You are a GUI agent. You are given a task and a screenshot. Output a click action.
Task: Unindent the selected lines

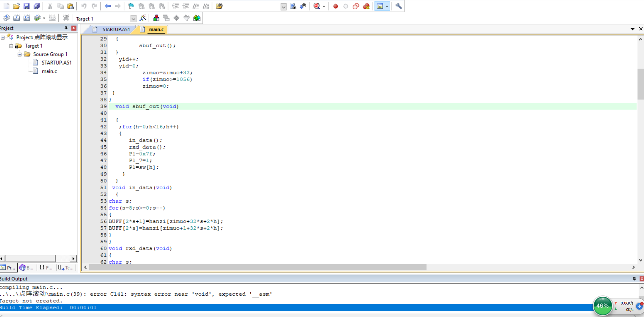tap(186, 6)
